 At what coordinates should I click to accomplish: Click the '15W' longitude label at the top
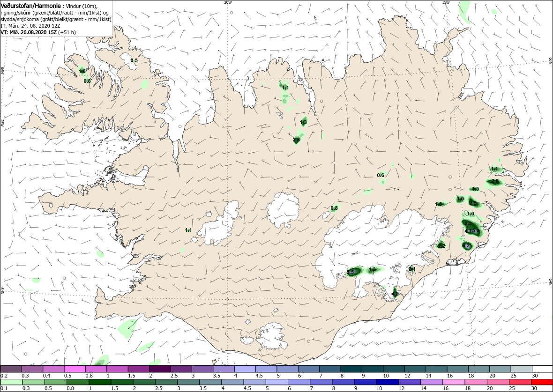pyautogui.click(x=445, y=2)
